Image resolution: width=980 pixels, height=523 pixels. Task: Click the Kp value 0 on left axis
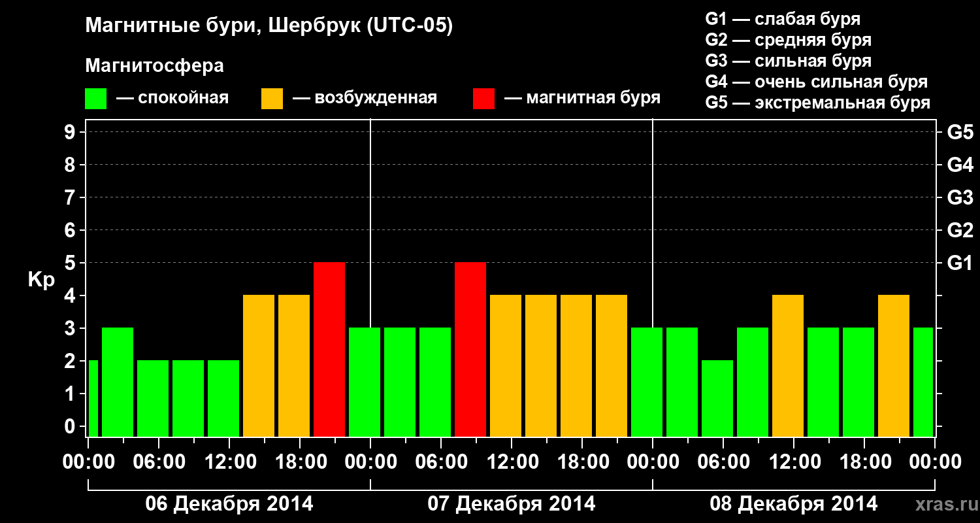pyautogui.click(x=71, y=427)
